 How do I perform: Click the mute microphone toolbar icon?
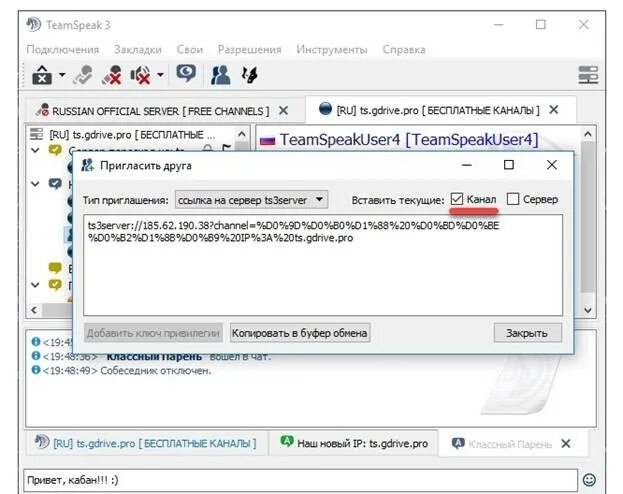111,75
